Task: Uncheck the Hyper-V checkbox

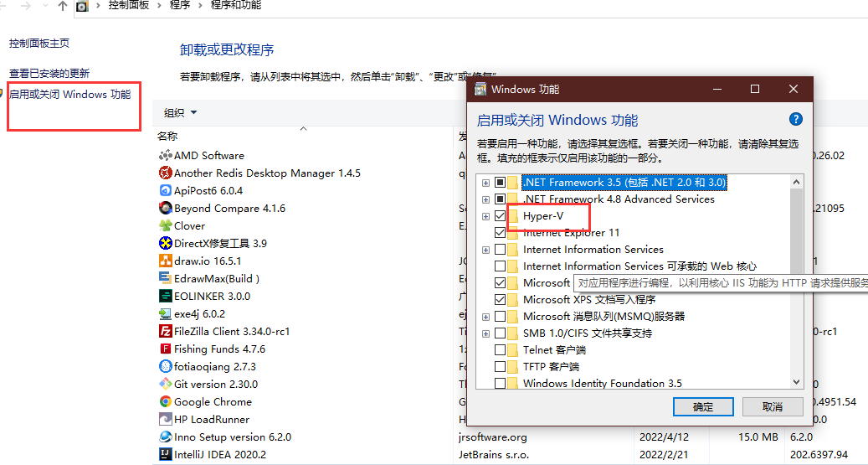Action: coord(500,215)
